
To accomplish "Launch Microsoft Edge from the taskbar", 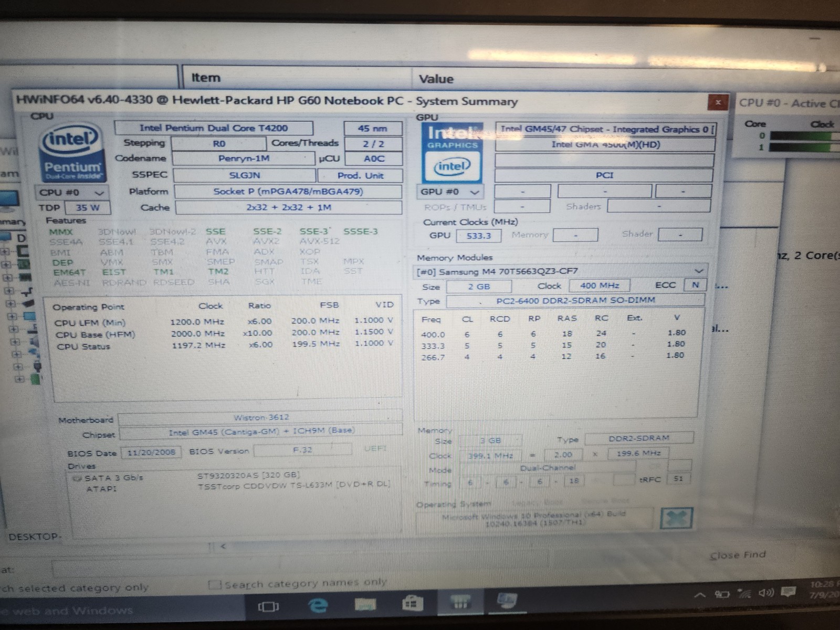I will pyautogui.click(x=317, y=605).
